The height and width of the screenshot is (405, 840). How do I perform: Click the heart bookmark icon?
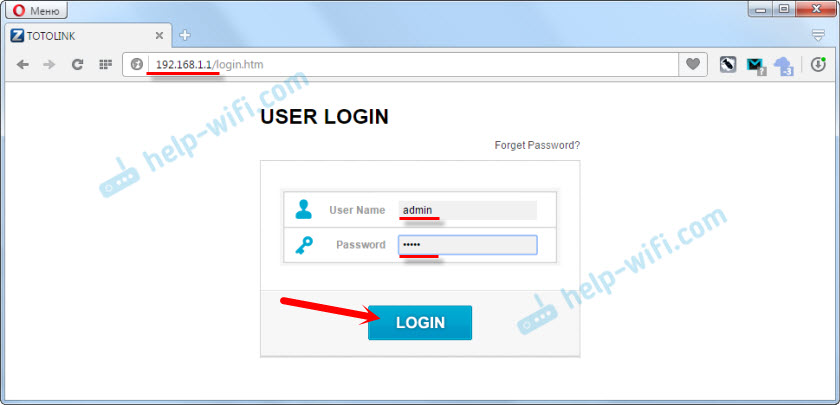pos(693,65)
